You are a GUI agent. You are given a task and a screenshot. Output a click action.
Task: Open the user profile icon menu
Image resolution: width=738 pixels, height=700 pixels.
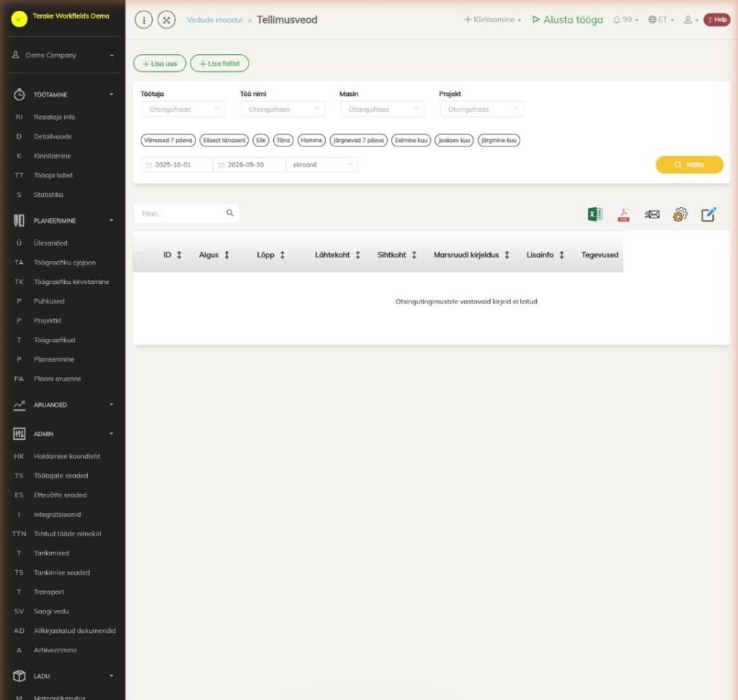pos(690,19)
